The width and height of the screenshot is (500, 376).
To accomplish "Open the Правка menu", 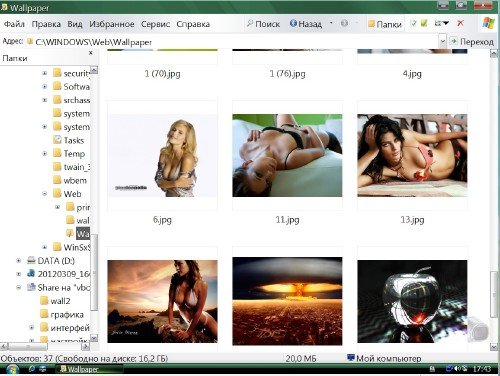I will point(46,24).
